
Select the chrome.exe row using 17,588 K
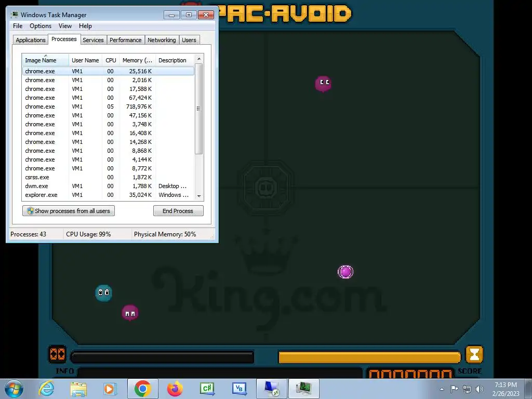pos(108,89)
